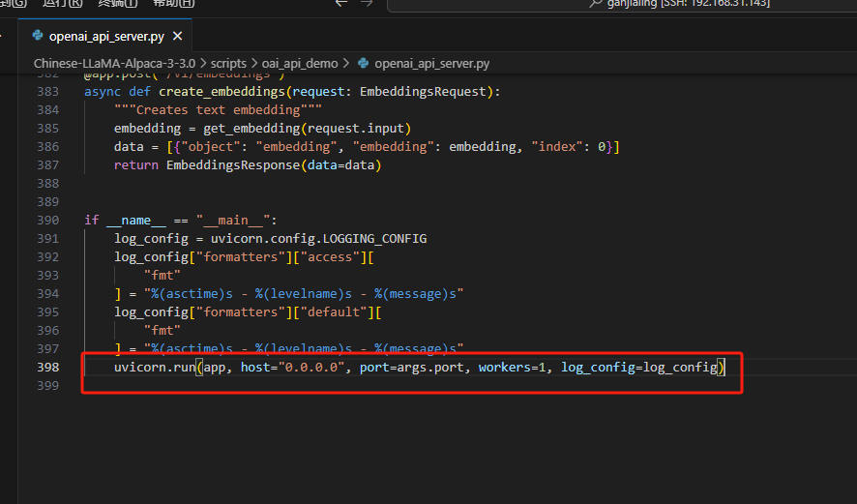Click the "object" key string on line 386
The height and width of the screenshot is (504, 857).
pyautogui.click(x=211, y=146)
